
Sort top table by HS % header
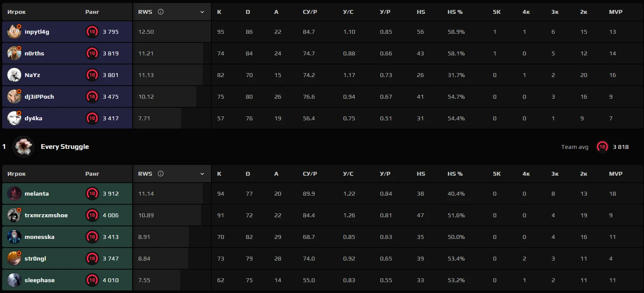coord(455,12)
